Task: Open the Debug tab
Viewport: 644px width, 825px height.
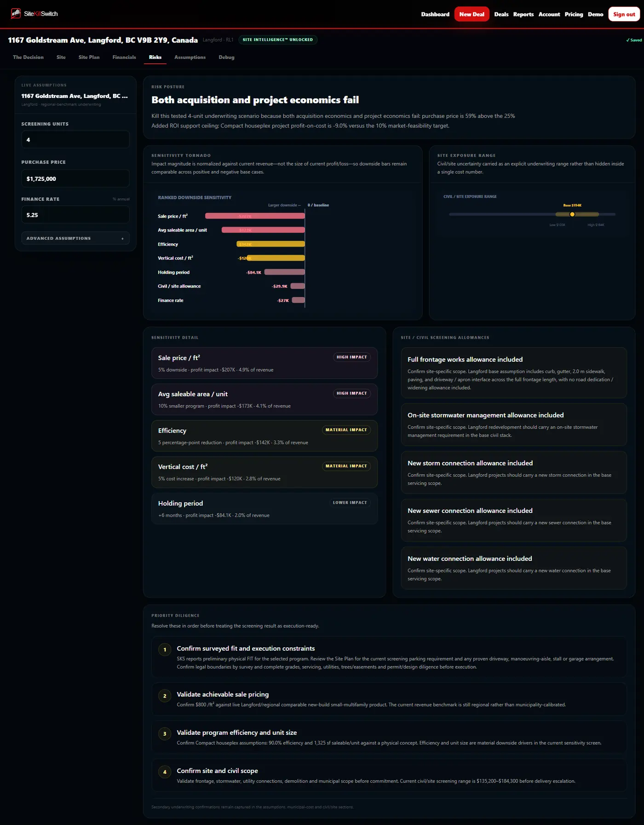Action: (x=226, y=57)
